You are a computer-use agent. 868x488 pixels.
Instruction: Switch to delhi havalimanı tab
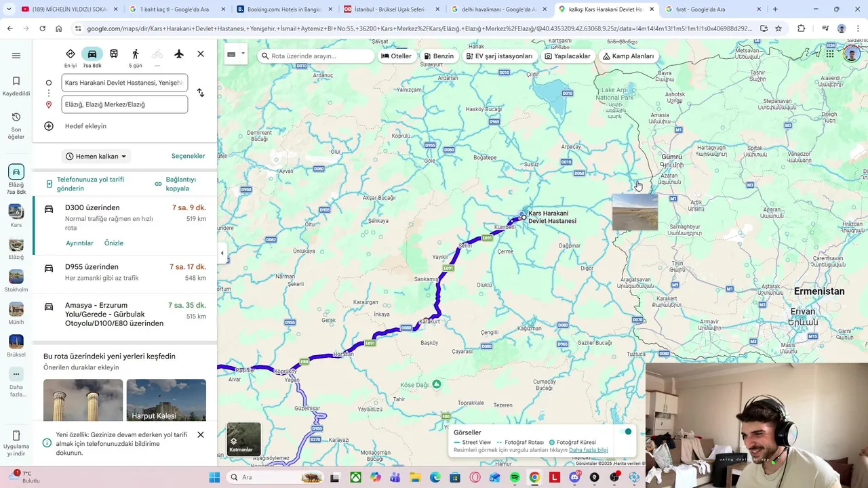pos(498,9)
